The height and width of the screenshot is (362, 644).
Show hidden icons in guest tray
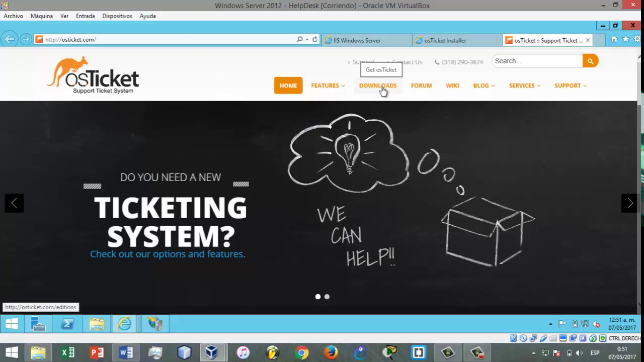(550, 324)
